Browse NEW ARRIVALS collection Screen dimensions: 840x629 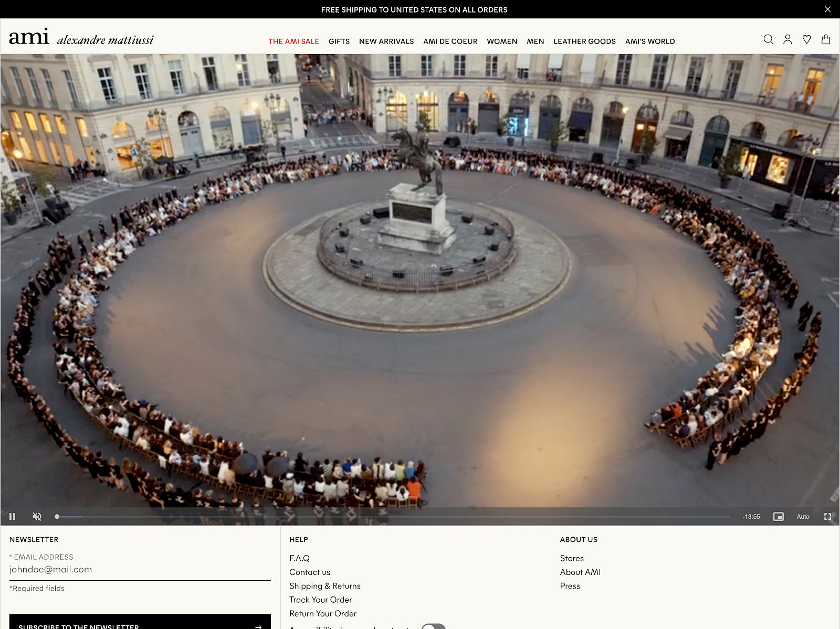tap(386, 41)
